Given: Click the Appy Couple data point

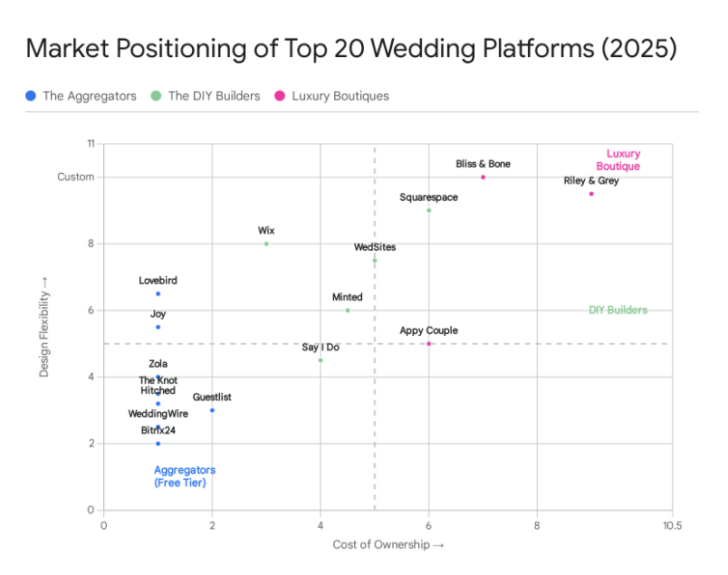Looking at the screenshot, I should tap(428, 343).
